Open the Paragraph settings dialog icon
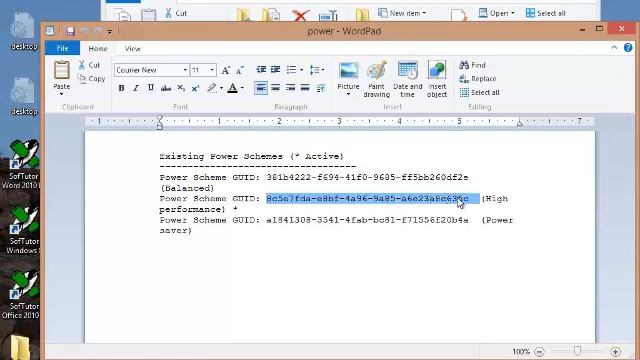Screen dimensions: 640x360 coord(321,88)
